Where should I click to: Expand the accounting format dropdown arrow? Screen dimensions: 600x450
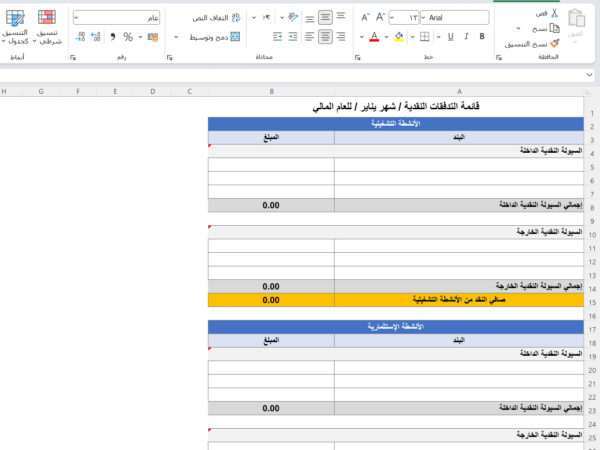(140, 37)
